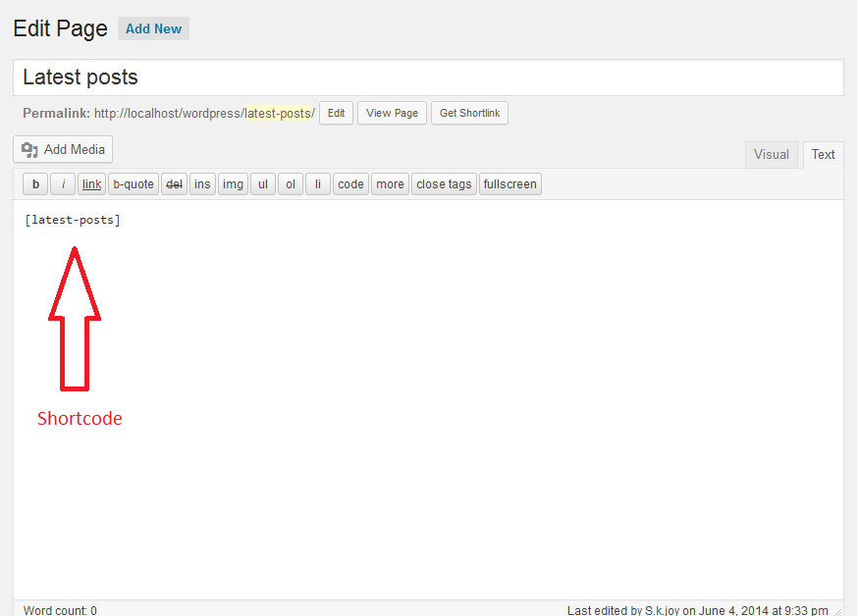Open the fullscreen editor mode
This screenshot has height=616, width=857.
509,184
